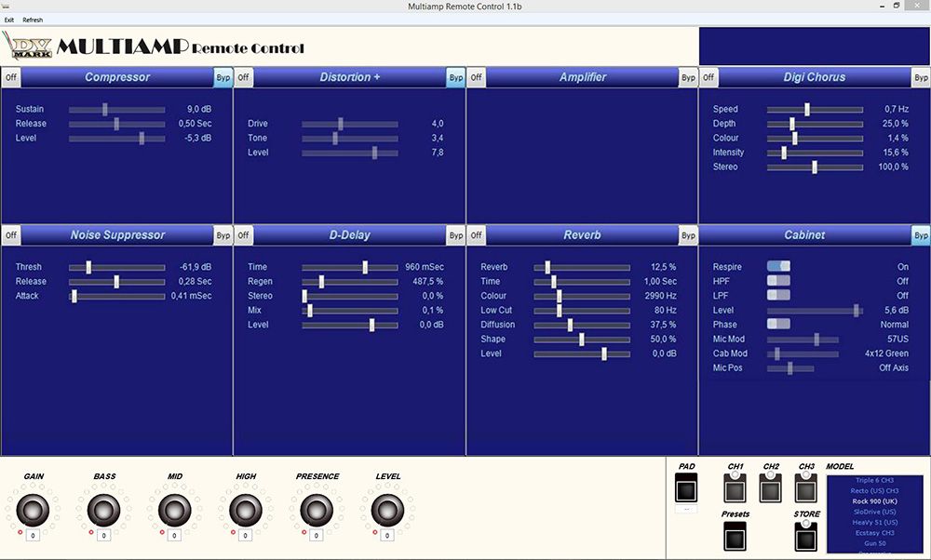Click the Cabinet module title
The height and width of the screenshot is (560, 931).
(x=804, y=235)
